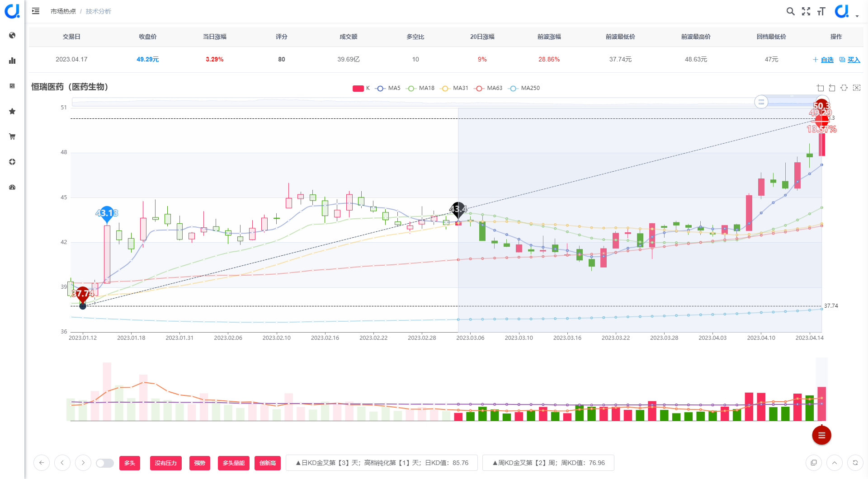Screen dimensions: 868x479
Task: Open the user avatar logo menu
Action: click(x=842, y=11)
